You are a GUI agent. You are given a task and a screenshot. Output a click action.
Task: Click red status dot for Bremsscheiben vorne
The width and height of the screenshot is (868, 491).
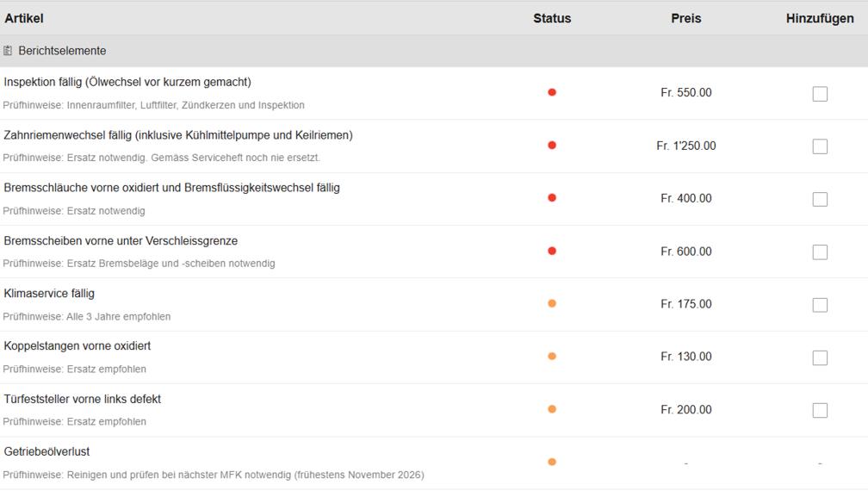552,252
